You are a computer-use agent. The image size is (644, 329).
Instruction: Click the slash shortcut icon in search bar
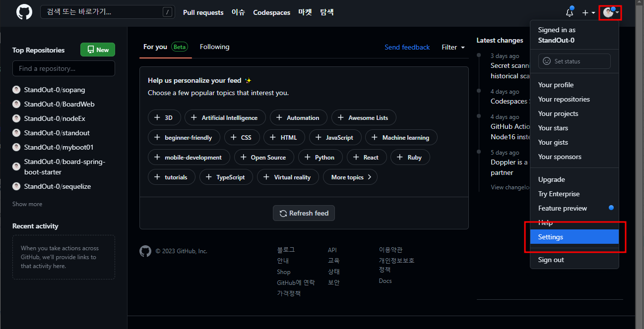click(168, 12)
